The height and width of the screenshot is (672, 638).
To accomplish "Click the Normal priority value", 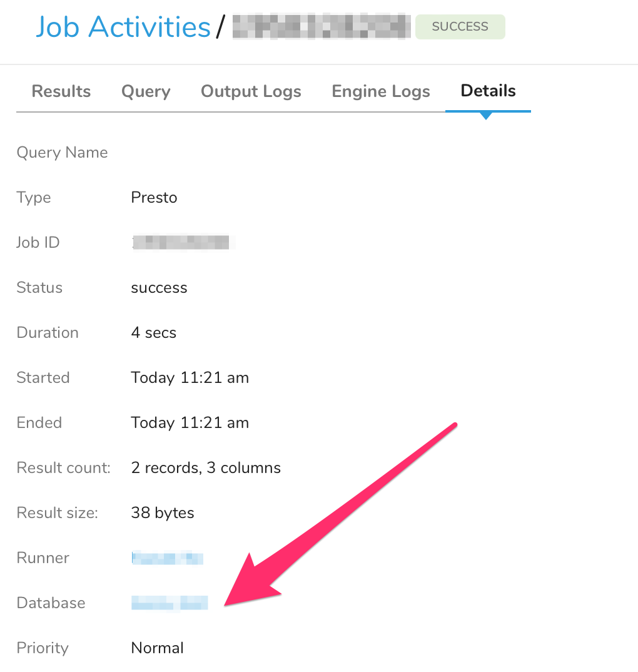I will pyautogui.click(x=157, y=648).
